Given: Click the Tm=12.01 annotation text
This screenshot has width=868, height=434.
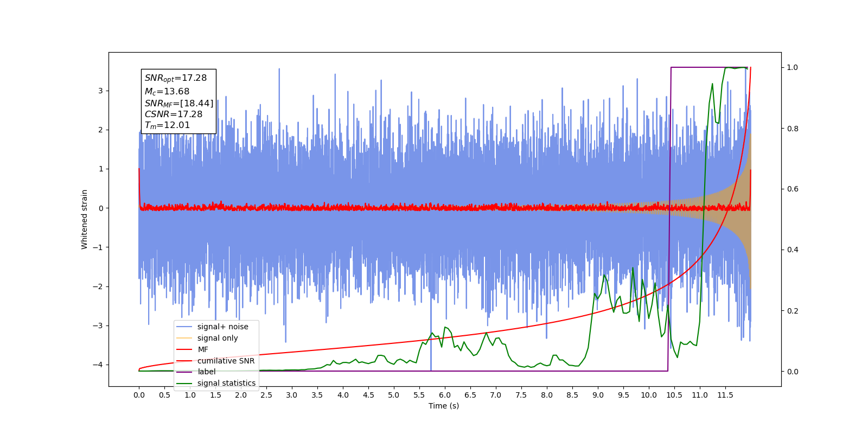Looking at the screenshot, I should pos(168,125).
